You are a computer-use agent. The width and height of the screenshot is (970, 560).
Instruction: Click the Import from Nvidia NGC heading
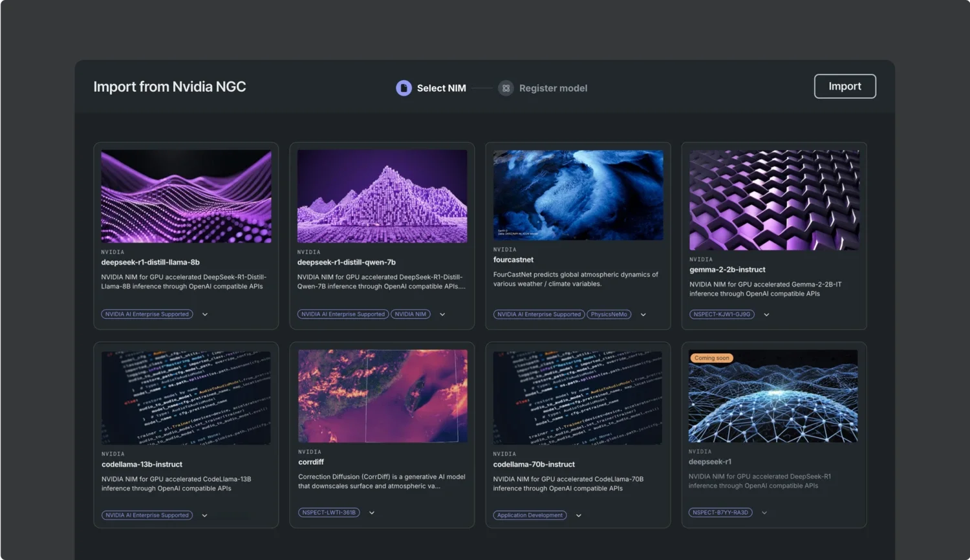click(x=169, y=87)
